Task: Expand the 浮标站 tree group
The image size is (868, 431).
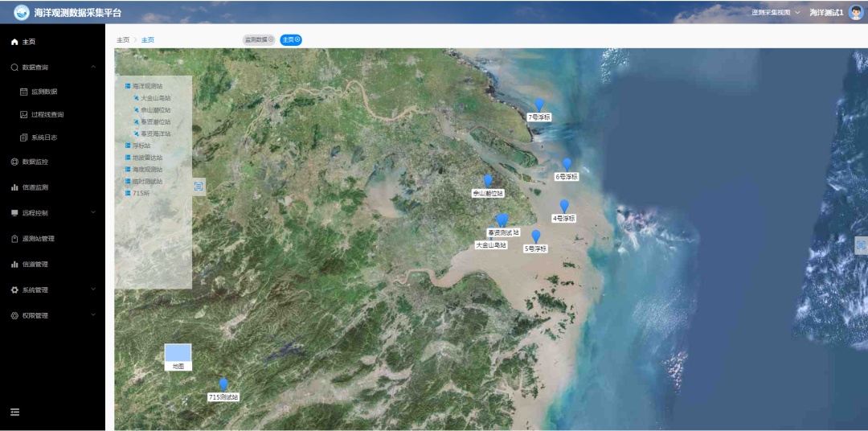Action: pos(128,146)
